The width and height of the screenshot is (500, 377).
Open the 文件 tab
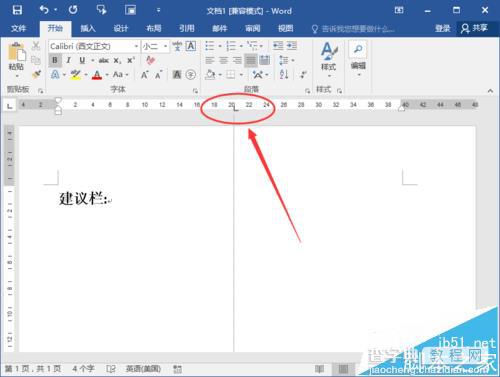pyautogui.click(x=18, y=28)
